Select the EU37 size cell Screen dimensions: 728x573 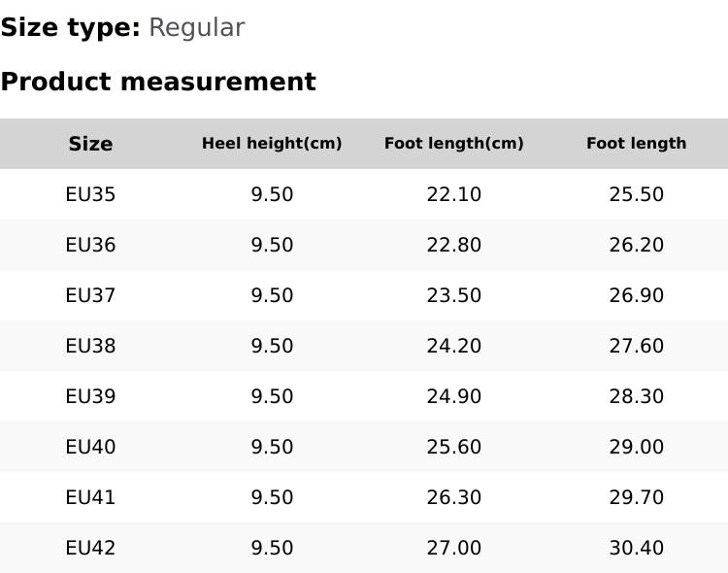[90, 295]
